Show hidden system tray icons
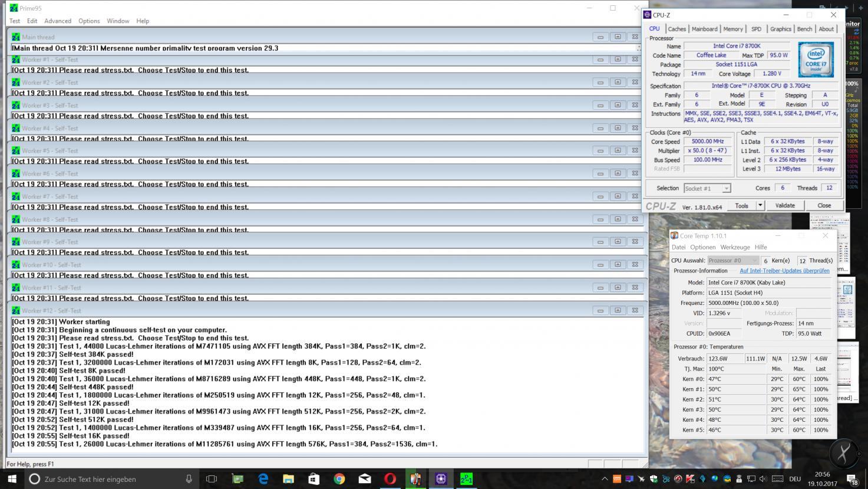 [x=605, y=479]
